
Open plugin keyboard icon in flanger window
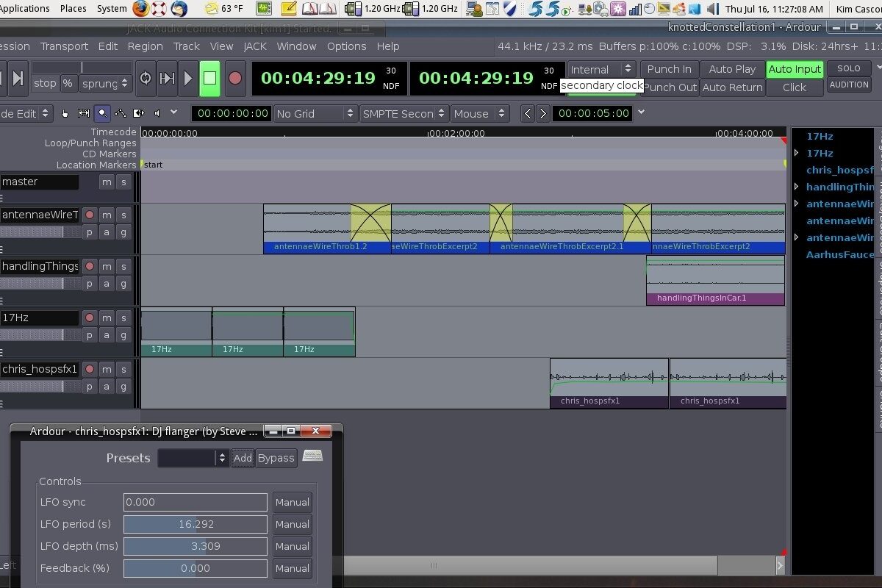point(312,456)
